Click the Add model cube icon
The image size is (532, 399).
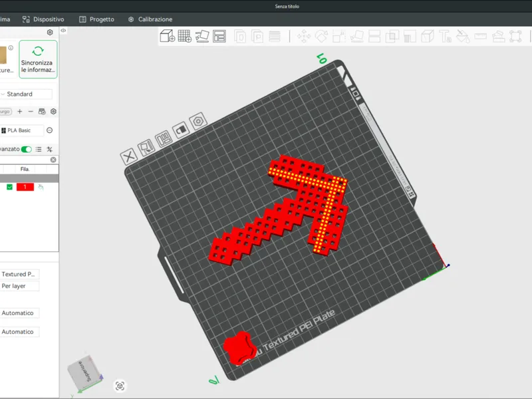pos(168,36)
